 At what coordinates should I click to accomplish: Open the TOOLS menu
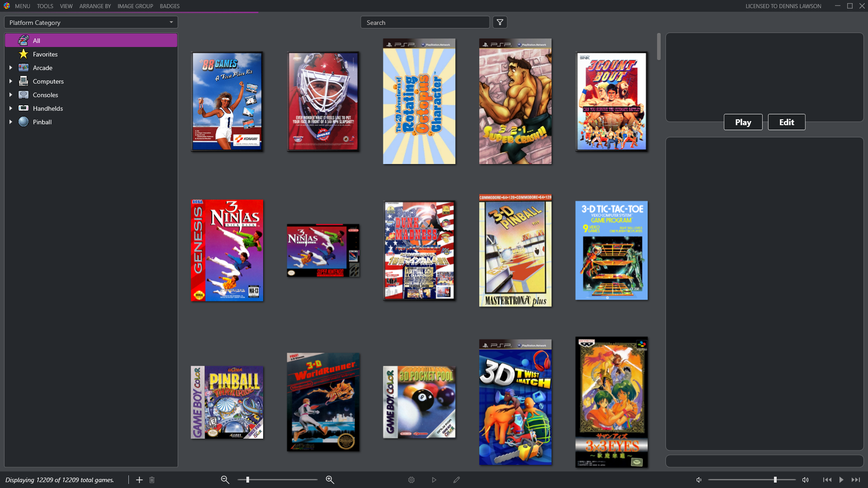point(45,6)
